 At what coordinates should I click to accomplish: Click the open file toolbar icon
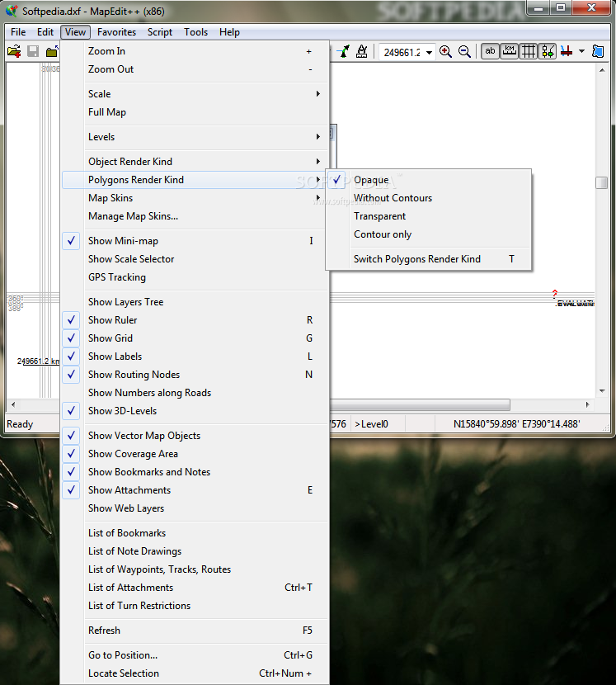click(14, 51)
